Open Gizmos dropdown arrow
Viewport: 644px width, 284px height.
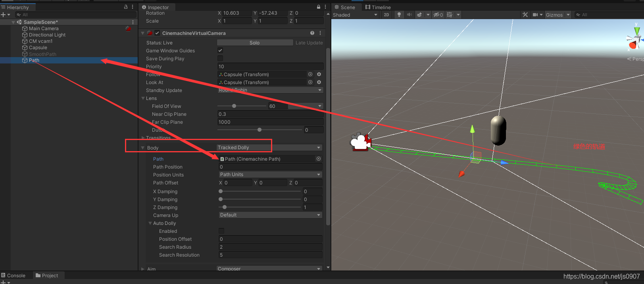click(568, 15)
